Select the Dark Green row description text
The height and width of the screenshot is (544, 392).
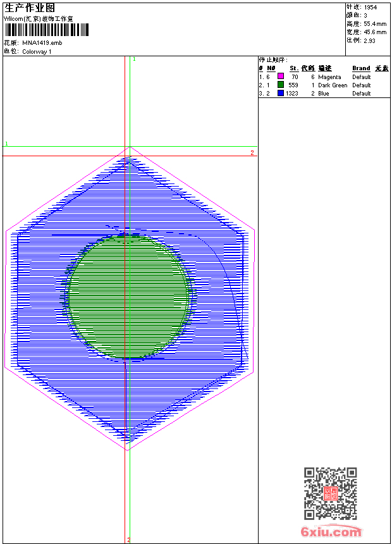tap(333, 85)
